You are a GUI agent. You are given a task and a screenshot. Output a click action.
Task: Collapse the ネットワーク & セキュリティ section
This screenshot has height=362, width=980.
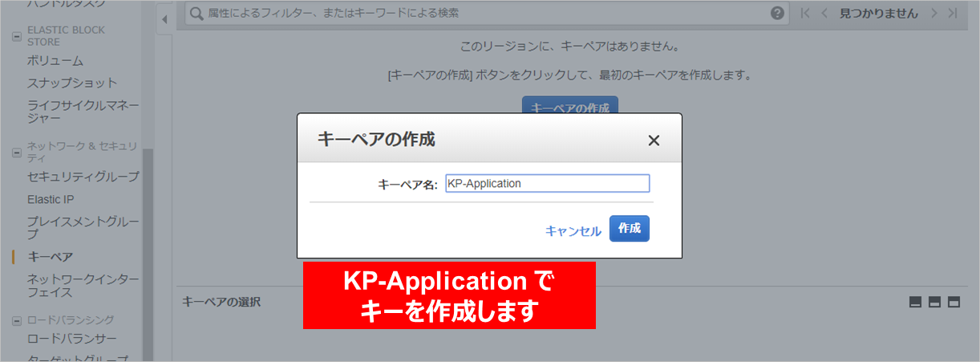pyautogui.click(x=16, y=152)
